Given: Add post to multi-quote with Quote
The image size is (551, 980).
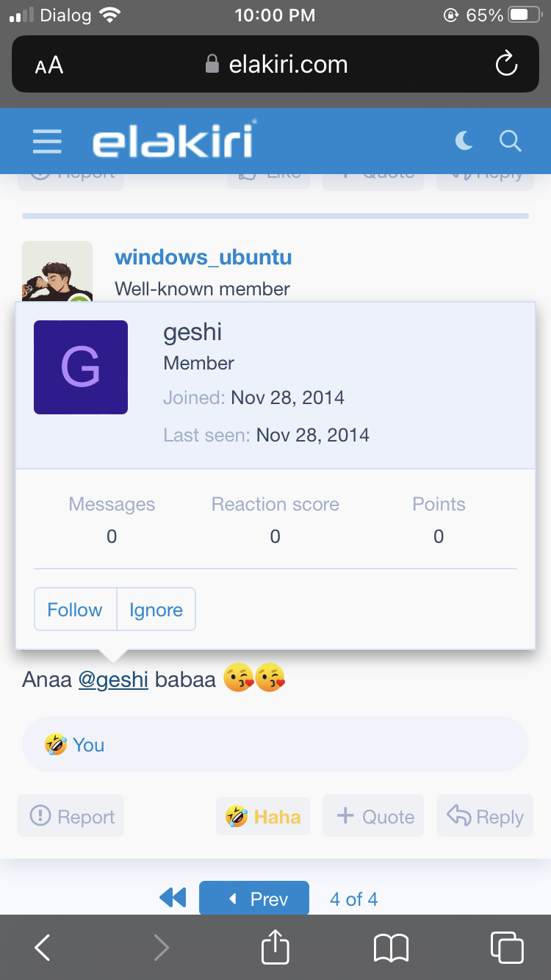Looking at the screenshot, I should coord(374,816).
